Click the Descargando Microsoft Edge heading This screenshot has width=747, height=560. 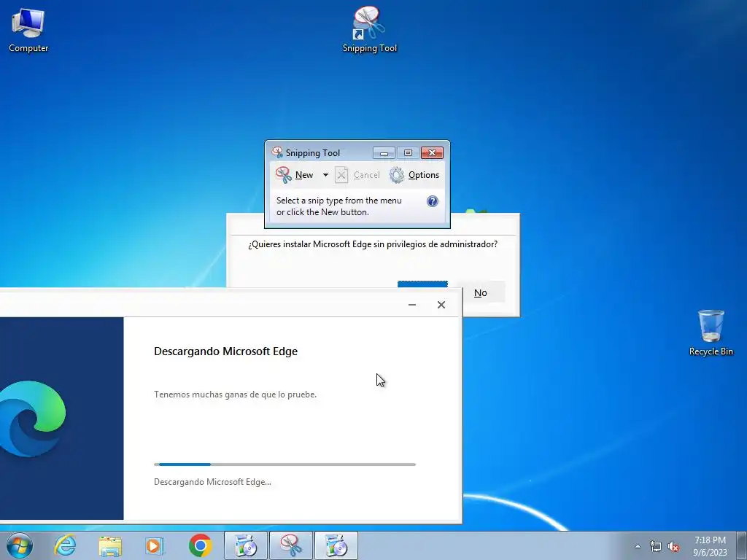pos(226,351)
